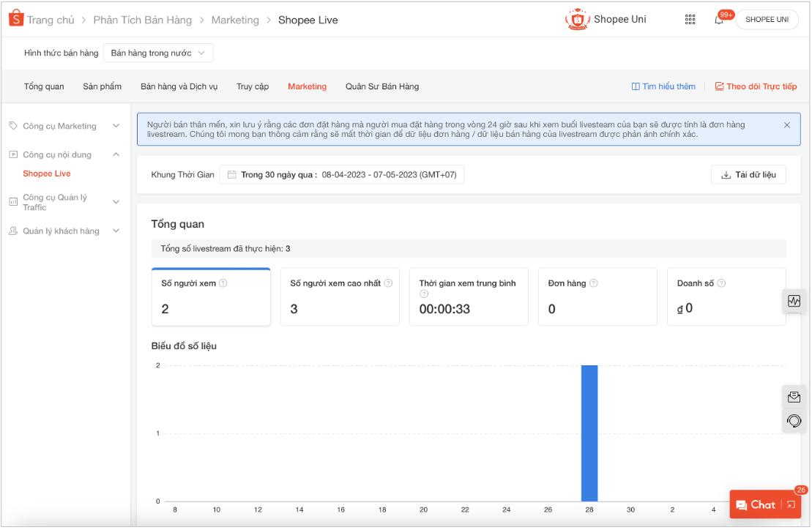Click the floating mailbox icon

(x=794, y=397)
